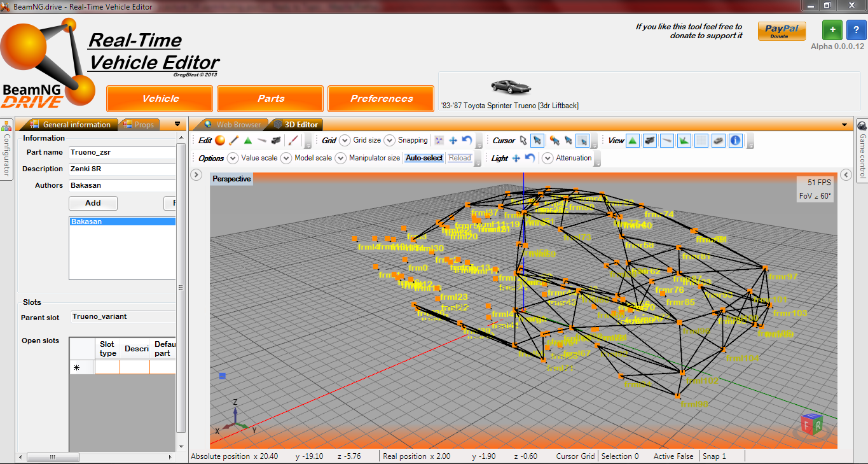Image resolution: width=868 pixels, height=464 pixels.
Task: Open the Snapping dropdown
Action: point(389,141)
